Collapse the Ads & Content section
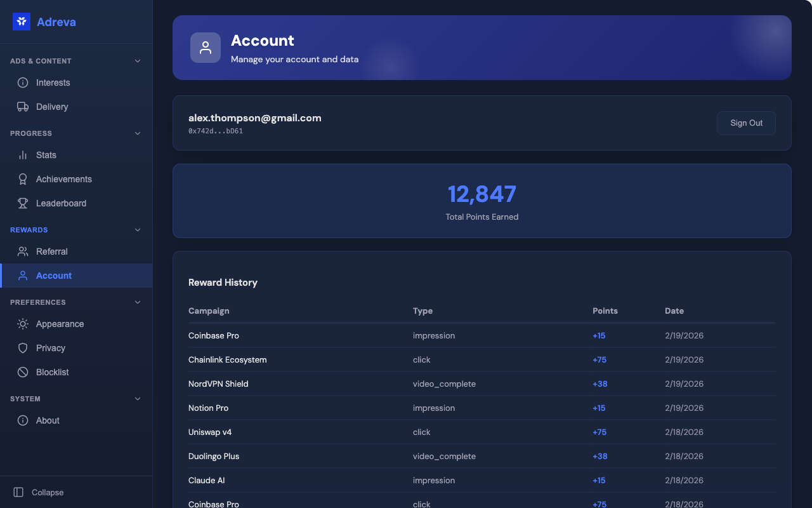The height and width of the screenshot is (508, 812). point(138,61)
